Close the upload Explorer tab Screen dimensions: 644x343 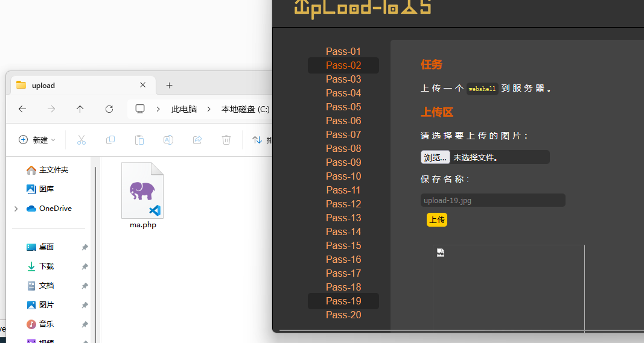coord(143,85)
